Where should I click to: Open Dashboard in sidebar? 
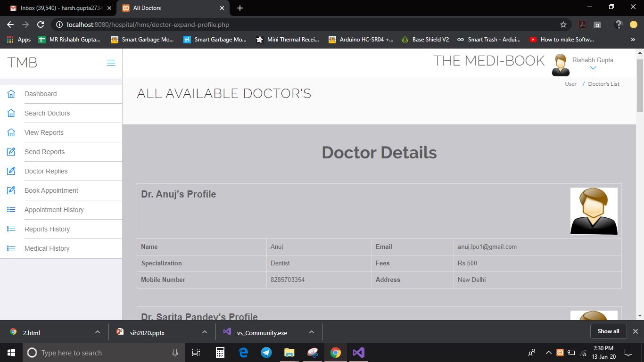pos(41,94)
